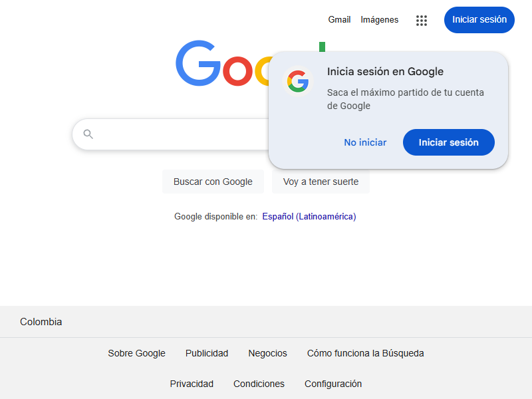Open the Privacidad footer link
Screen dimensions: 532x399
(192, 384)
